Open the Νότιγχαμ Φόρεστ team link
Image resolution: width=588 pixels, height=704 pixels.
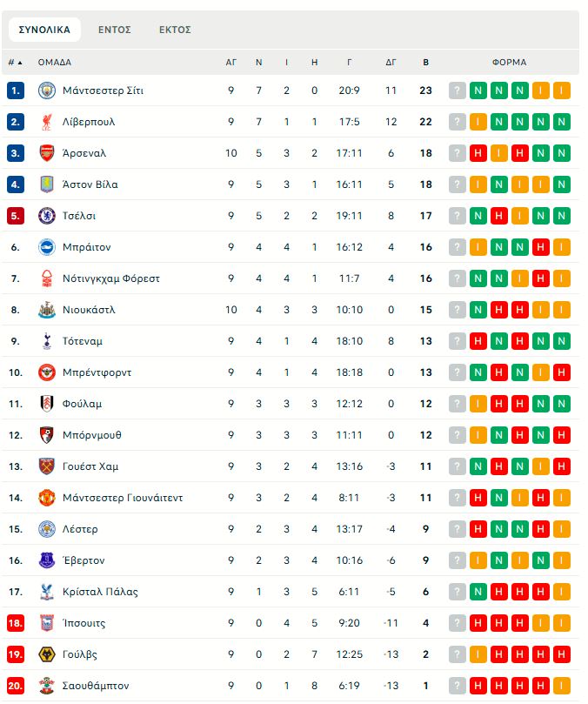(x=111, y=278)
